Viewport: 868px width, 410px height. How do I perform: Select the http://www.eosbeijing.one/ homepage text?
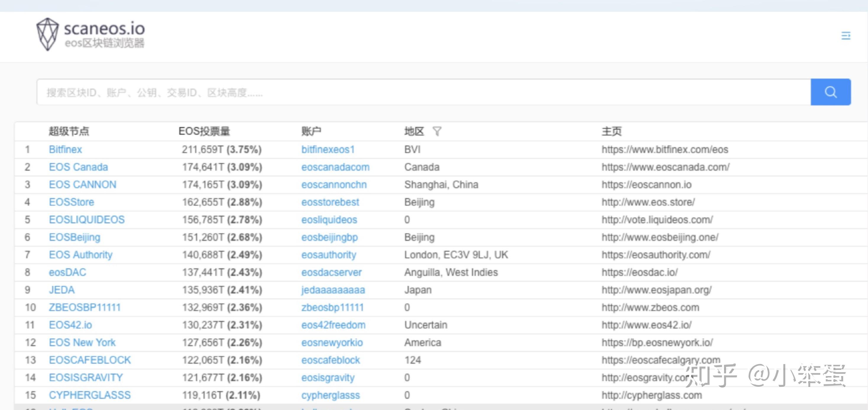tap(660, 237)
